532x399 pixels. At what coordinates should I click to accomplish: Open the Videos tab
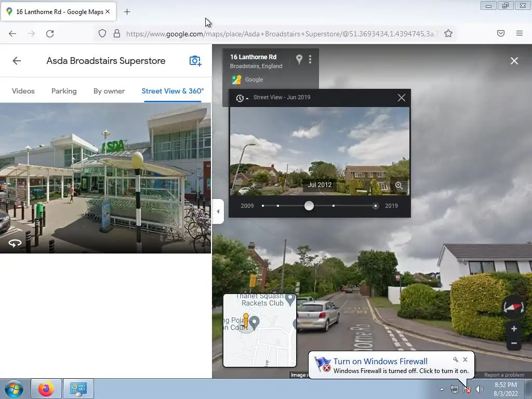[23, 91]
